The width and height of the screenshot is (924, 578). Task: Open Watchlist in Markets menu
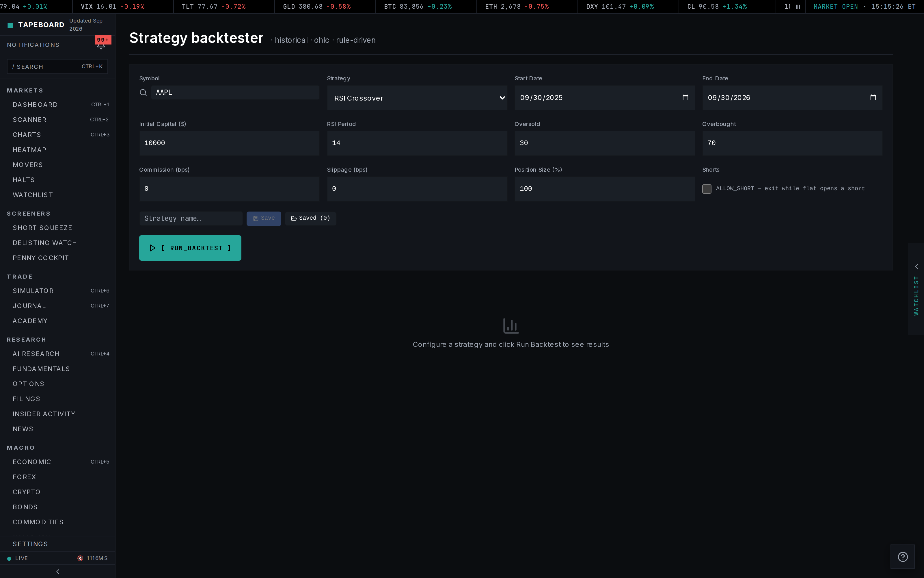tap(58, 195)
